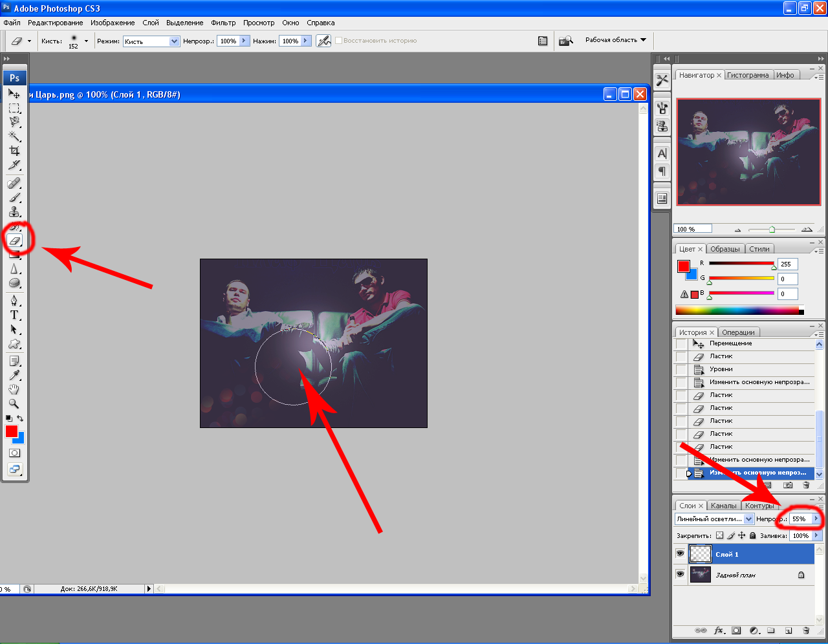Image resolution: width=828 pixels, height=644 pixels.
Task: Click the navigator zoom percentage field
Action: [x=693, y=229]
